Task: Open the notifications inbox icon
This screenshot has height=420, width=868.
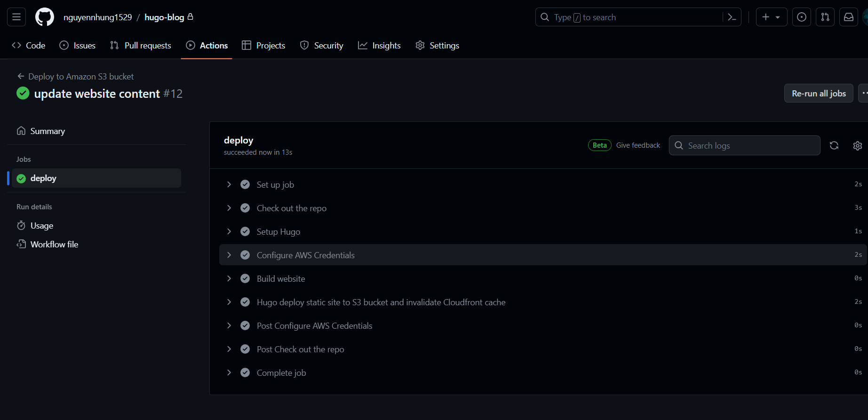Action: click(849, 17)
